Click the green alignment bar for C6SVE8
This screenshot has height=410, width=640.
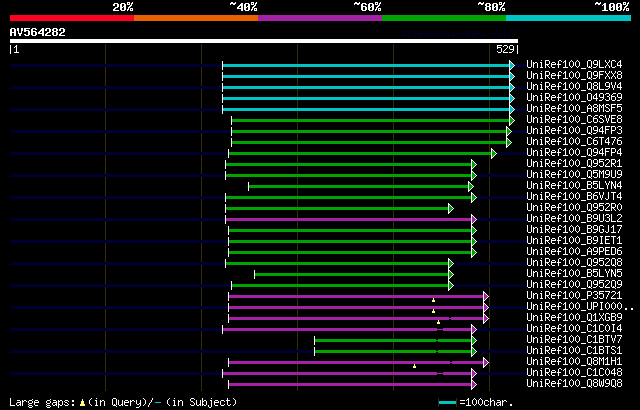click(371, 120)
